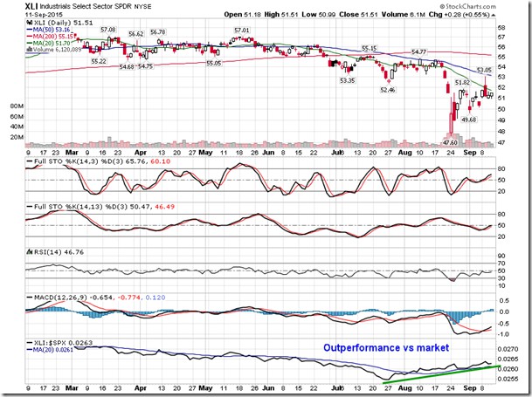Click the small triangle after the Chg value
This screenshot has height=397, width=532.
pyautogui.click(x=493, y=15)
